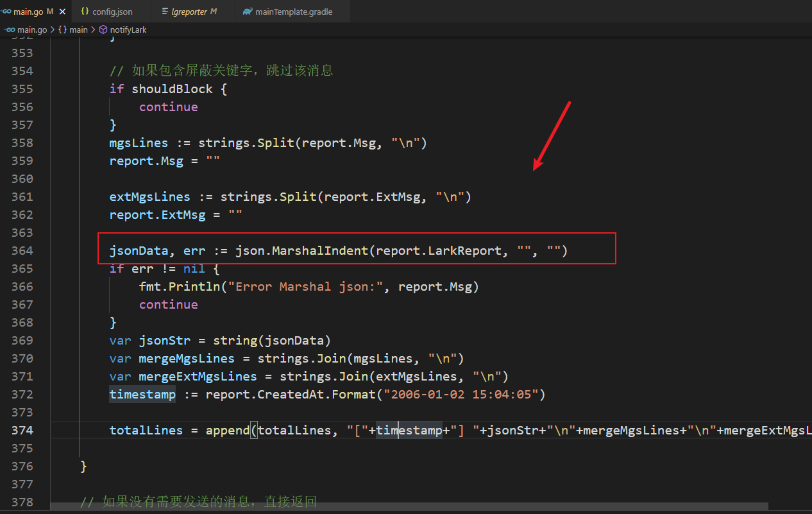Click the CreatedAt.Format call on line 372

tap(315, 394)
